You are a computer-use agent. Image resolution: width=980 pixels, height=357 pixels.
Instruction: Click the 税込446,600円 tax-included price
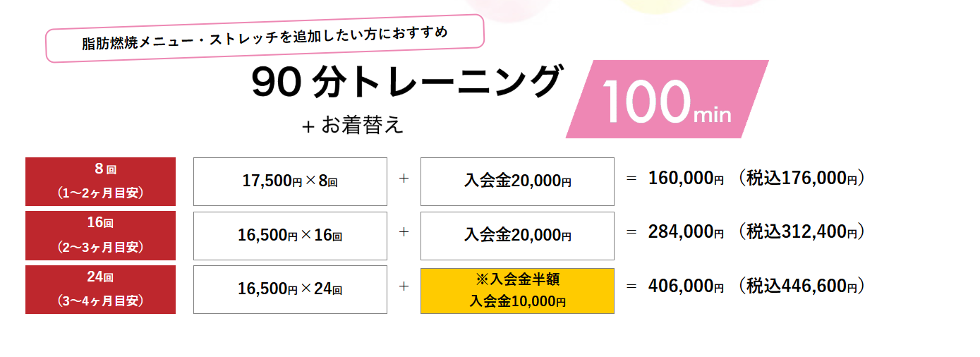(x=799, y=286)
